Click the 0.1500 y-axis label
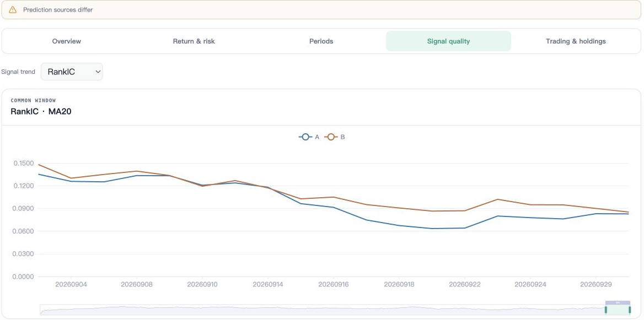Image resolution: width=644 pixels, height=320 pixels. coord(23,163)
